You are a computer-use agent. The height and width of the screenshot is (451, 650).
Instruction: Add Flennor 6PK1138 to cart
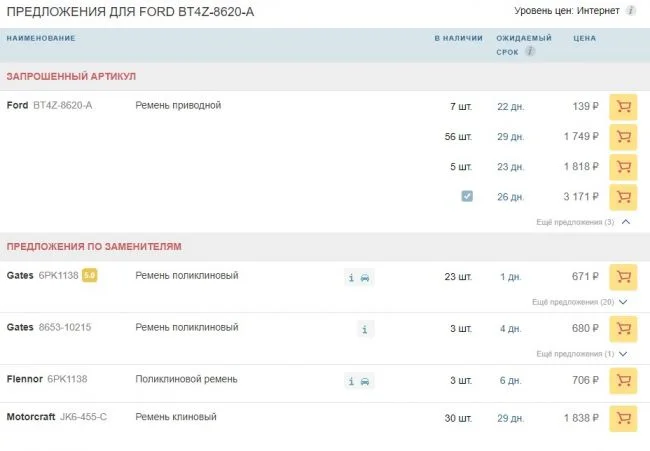coord(623,381)
